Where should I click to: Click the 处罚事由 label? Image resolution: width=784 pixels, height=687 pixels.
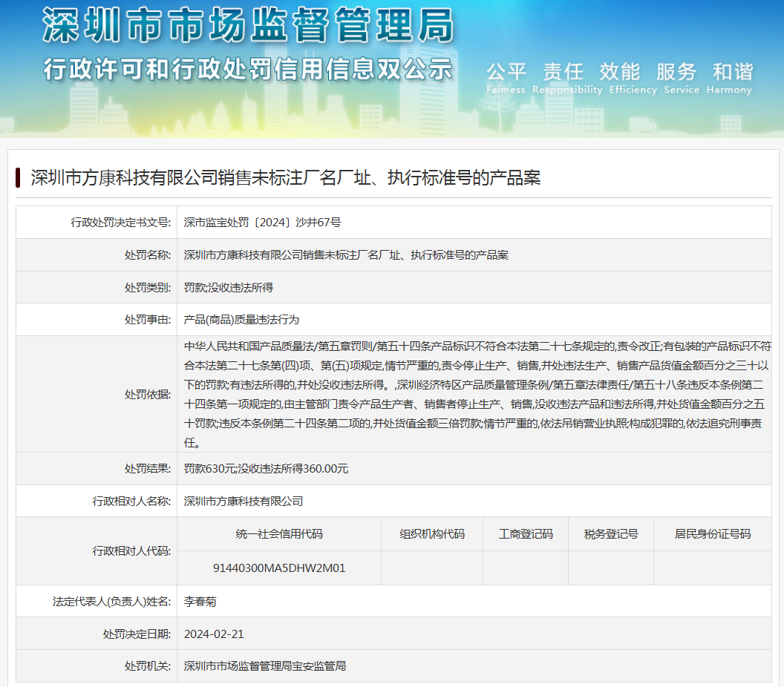click(x=148, y=319)
